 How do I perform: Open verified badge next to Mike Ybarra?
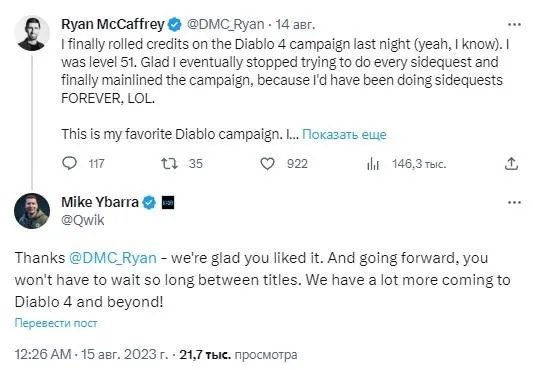pos(149,203)
